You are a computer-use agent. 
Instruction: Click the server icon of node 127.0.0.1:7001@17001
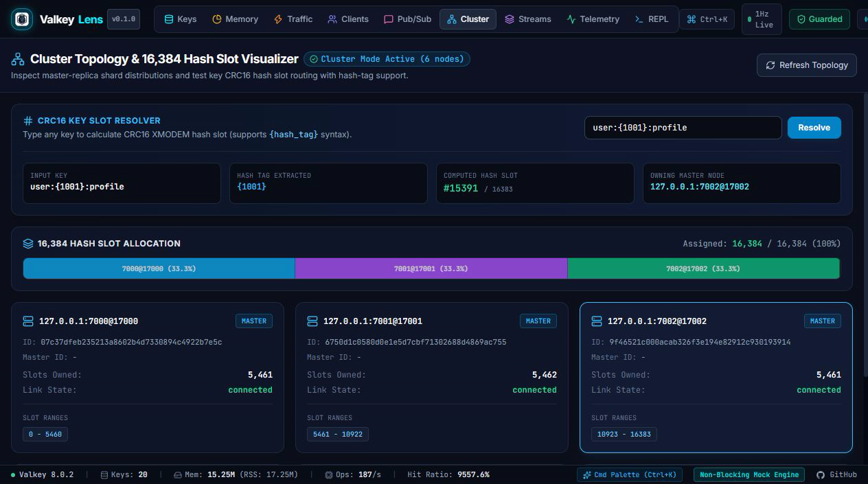(312, 321)
